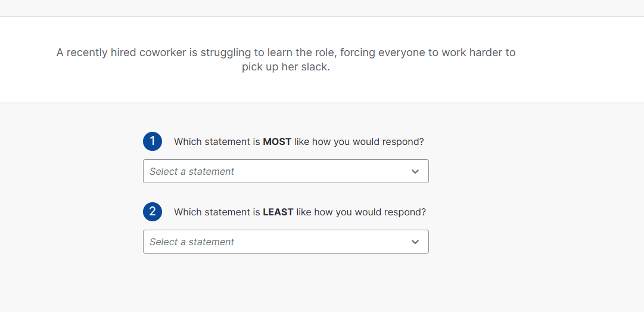Image resolution: width=644 pixels, height=312 pixels.
Task: Click the bold word MOST
Action: click(277, 142)
